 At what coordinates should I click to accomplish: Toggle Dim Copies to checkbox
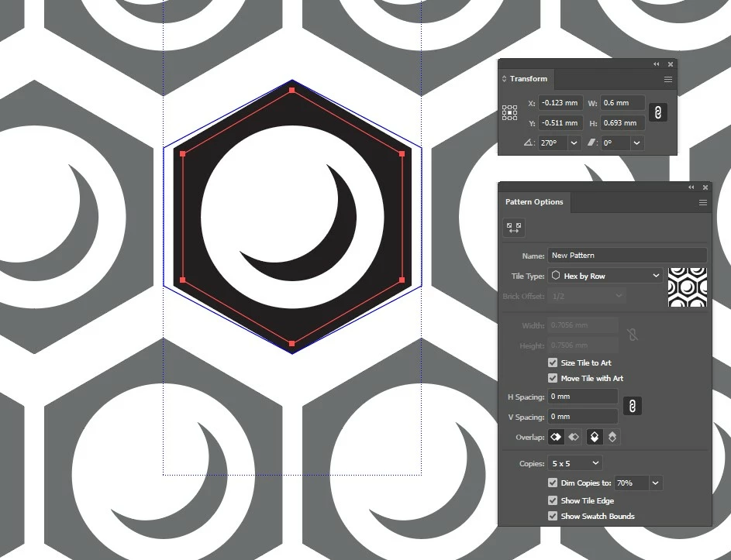[553, 483]
